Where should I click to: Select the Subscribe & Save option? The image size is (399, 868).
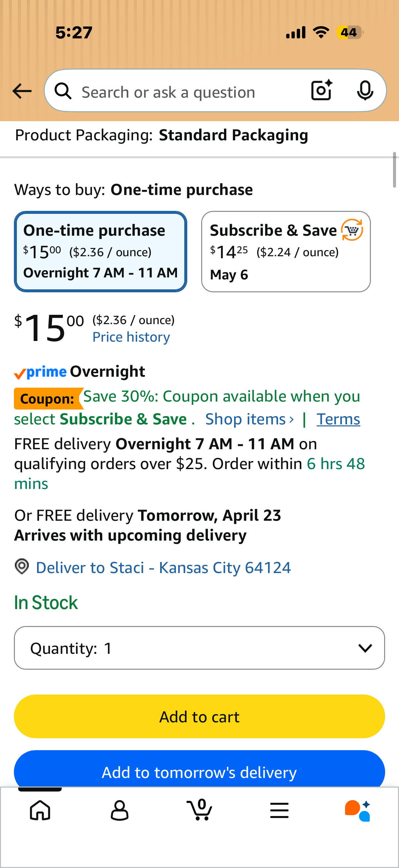(286, 251)
